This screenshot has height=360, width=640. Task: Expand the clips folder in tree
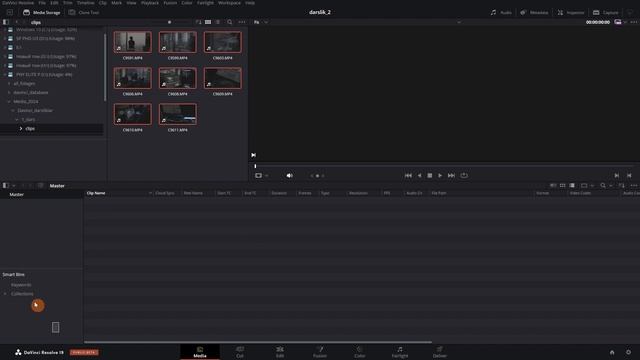(x=21, y=129)
